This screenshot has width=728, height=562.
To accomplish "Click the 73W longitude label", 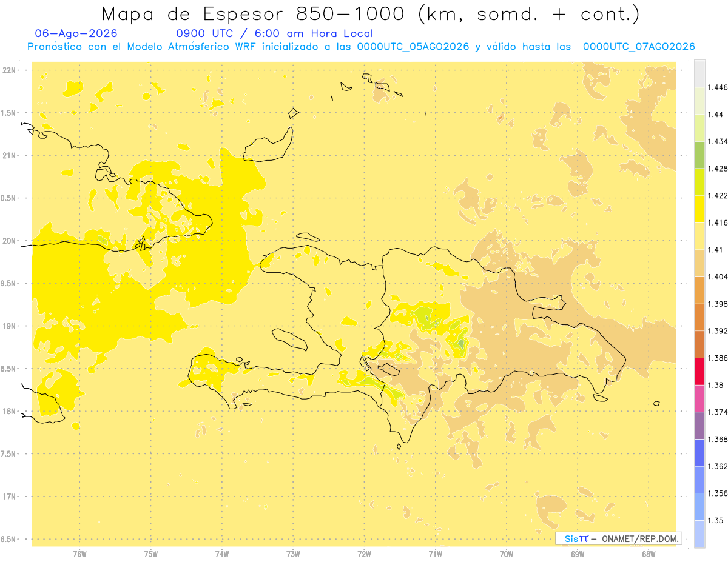I will [293, 554].
